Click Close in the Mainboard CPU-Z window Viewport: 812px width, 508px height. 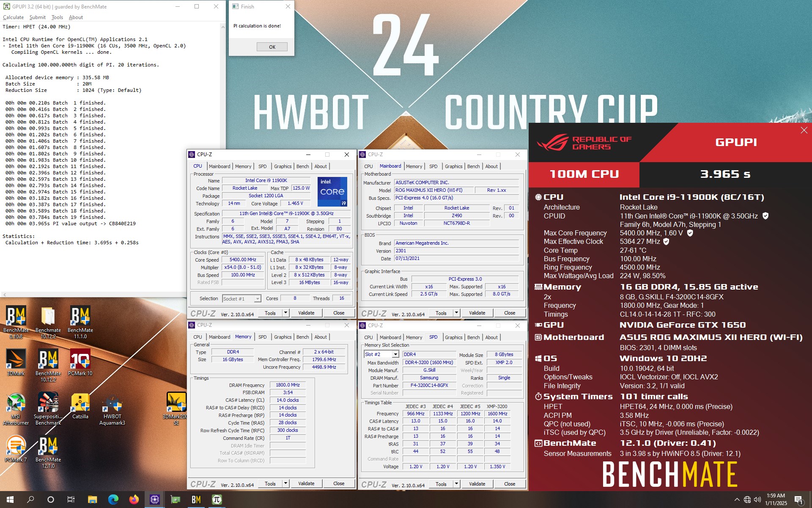coord(510,313)
